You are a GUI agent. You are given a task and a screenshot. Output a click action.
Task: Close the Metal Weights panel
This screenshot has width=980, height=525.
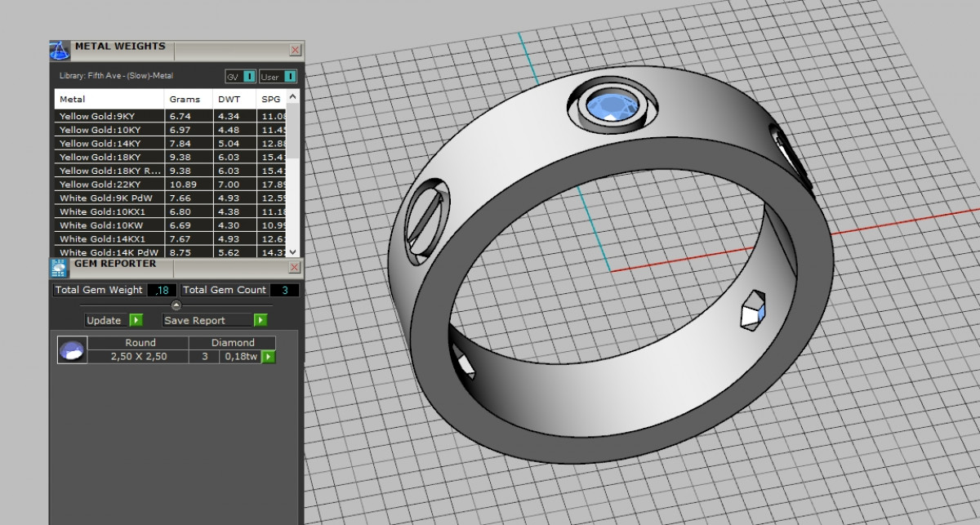point(295,50)
